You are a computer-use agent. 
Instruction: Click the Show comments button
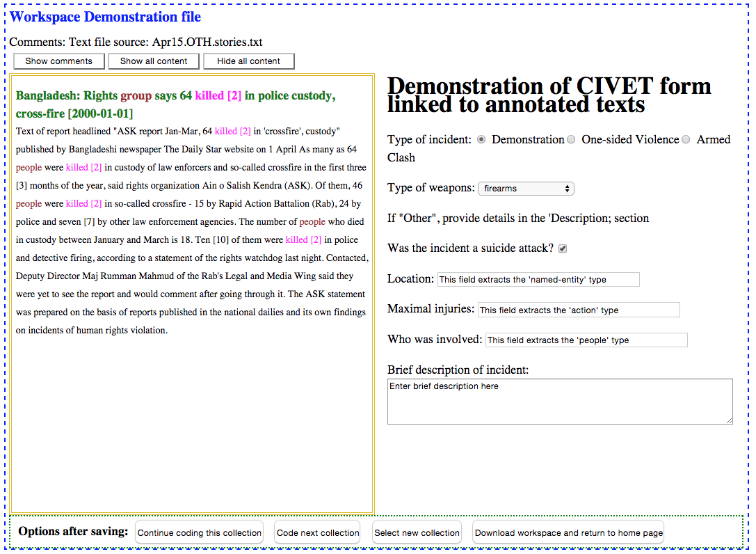(59, 61)
